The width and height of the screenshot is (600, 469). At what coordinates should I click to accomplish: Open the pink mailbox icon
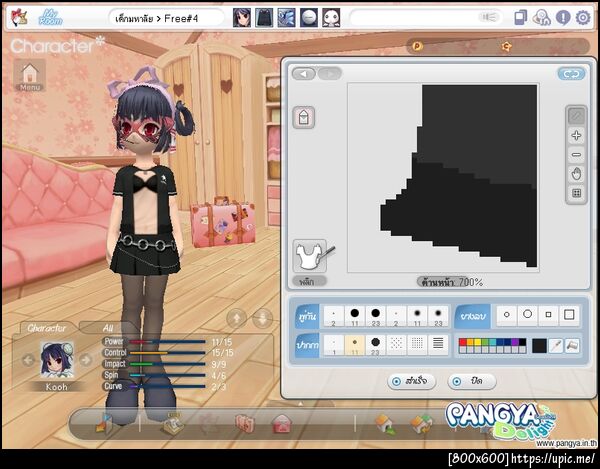282,424
